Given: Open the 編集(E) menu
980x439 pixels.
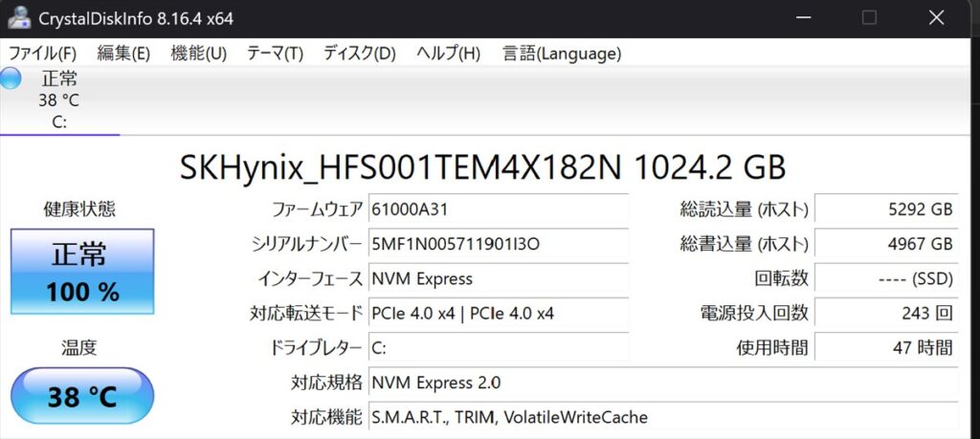Looking at the screenshot, I should [123, 54].
